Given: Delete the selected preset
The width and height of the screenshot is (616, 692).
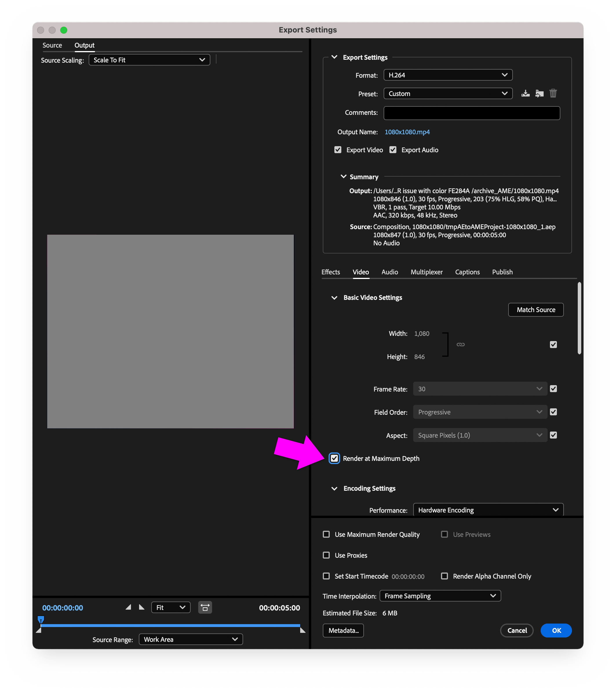Looking at the screenshot, I should point(553,93).
